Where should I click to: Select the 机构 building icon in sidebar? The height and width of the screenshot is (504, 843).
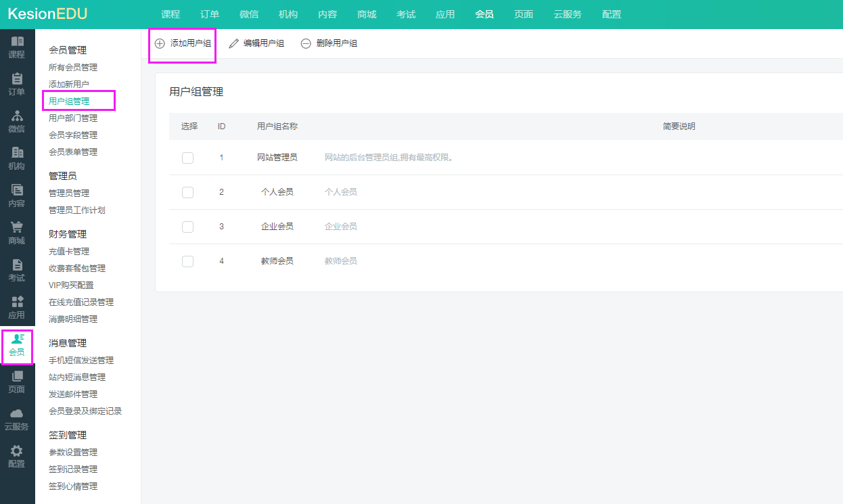tap(18, 154)
